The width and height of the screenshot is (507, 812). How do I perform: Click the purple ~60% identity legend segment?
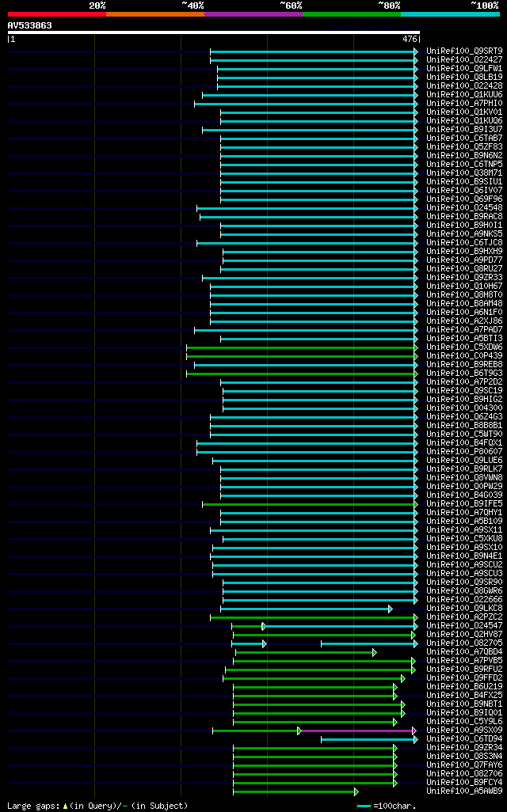tap(253, 14)
